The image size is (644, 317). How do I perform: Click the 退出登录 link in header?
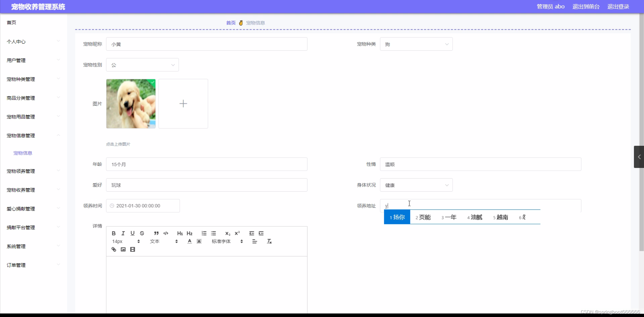coord(618,7)
